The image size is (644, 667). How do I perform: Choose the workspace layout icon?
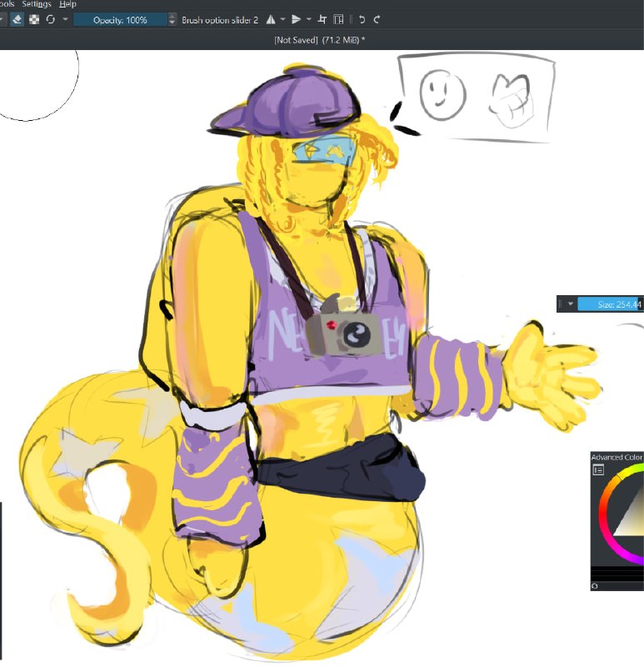click(x=338, y=19)
